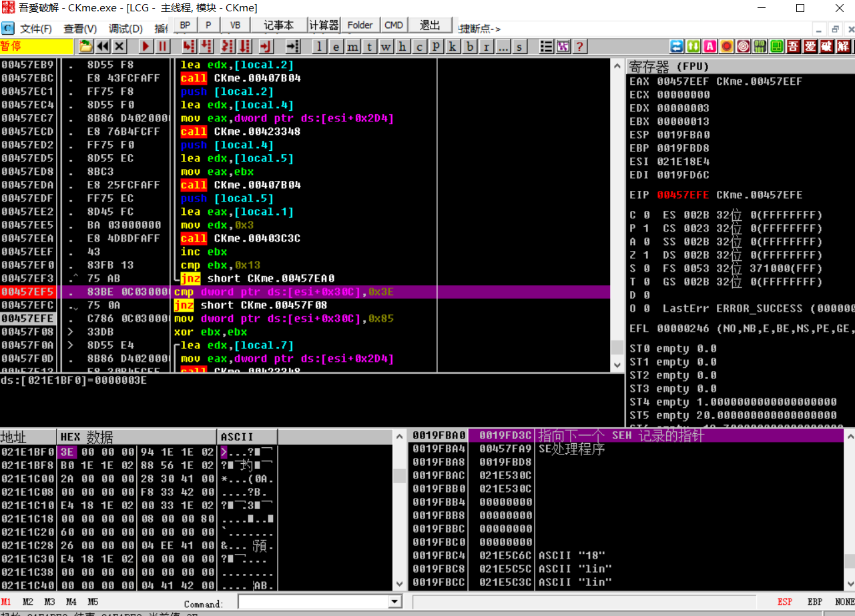Click the pink A plugin icon

click(x=710, y=46)
